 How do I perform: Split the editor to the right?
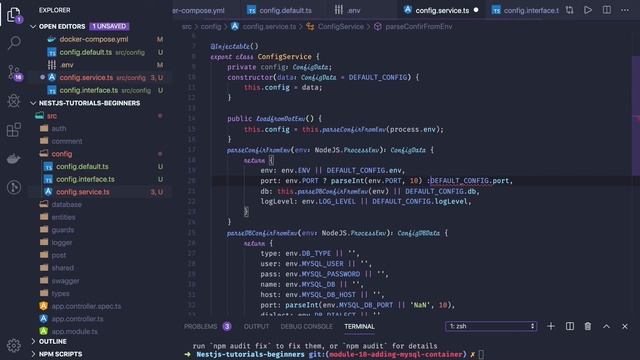607,10
